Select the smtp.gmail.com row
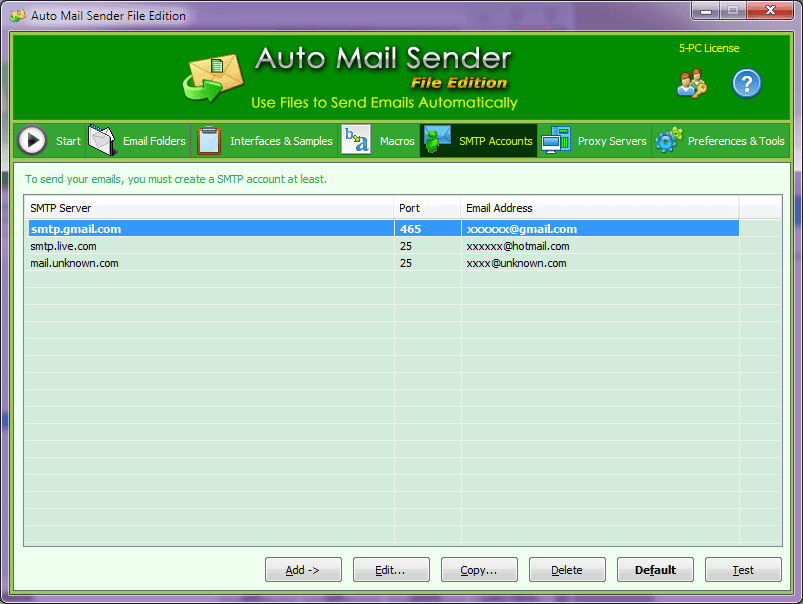Screen dimensions: 803x604 coord(384,228)
